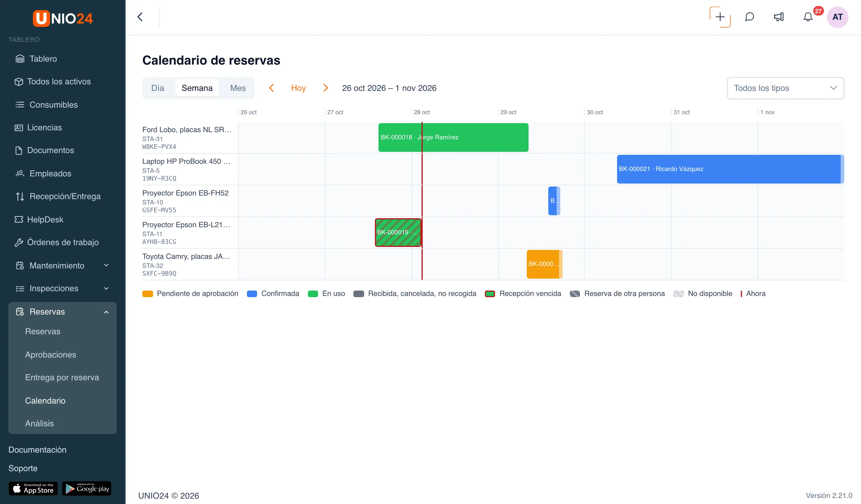Click the Documentos file icon
The image size is (861, 504).
point(19,150)
